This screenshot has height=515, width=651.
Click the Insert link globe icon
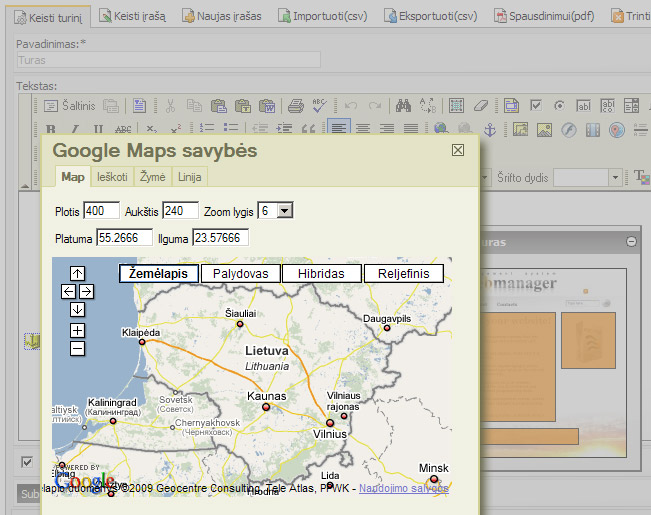pyautogui.click(x=441, y=129)
